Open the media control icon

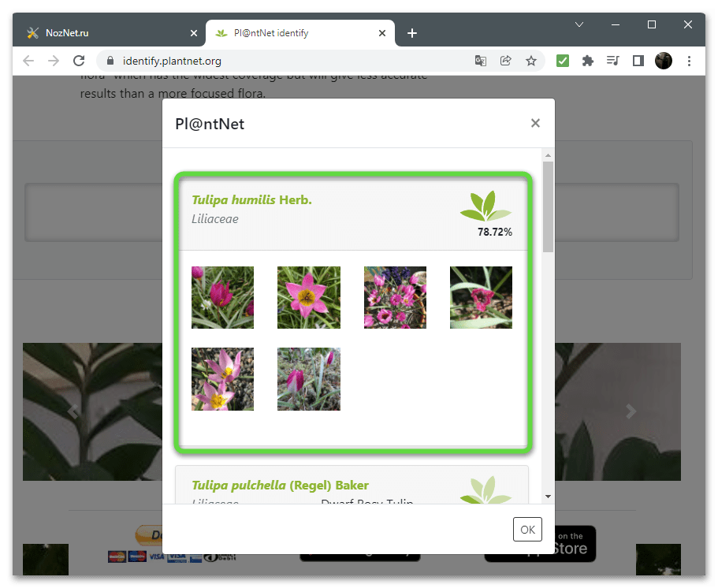click(612, 61)
